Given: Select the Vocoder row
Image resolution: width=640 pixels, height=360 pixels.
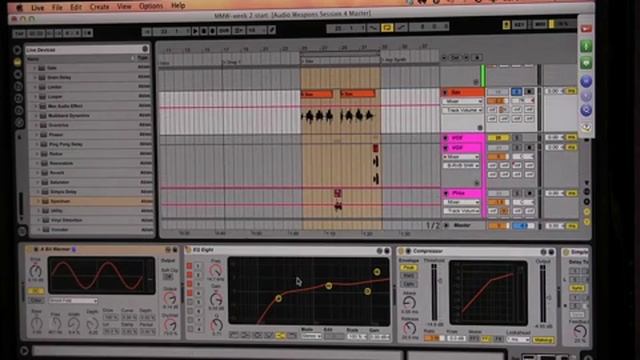Looking at the screenshot, I should pyautogui.click(x=93, y=229).
